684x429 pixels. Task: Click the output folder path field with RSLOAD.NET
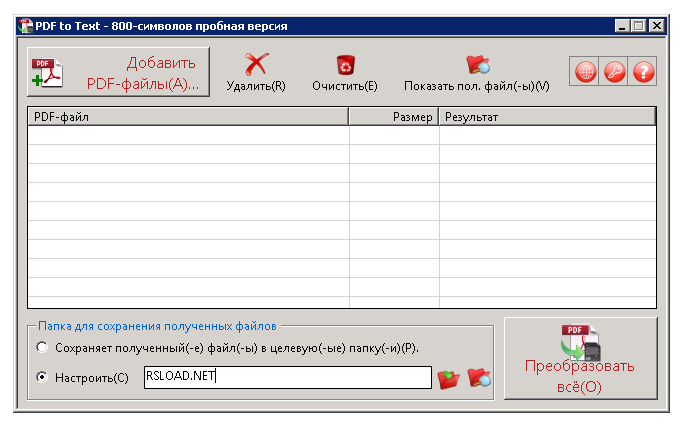[288, 377]
